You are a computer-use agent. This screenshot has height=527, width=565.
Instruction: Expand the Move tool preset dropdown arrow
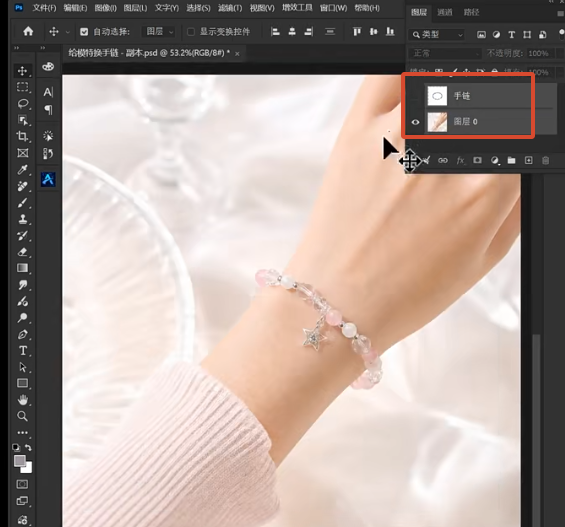(x=67, y=32)
